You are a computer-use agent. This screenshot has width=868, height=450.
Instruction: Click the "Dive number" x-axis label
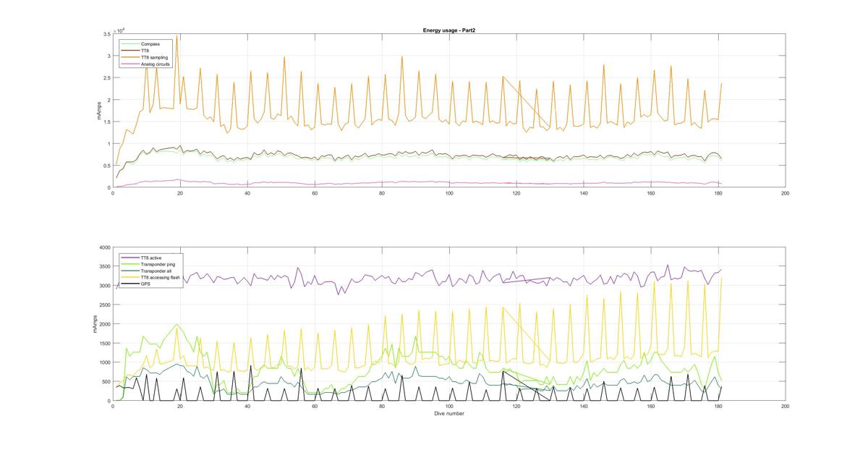pos(448,415)
